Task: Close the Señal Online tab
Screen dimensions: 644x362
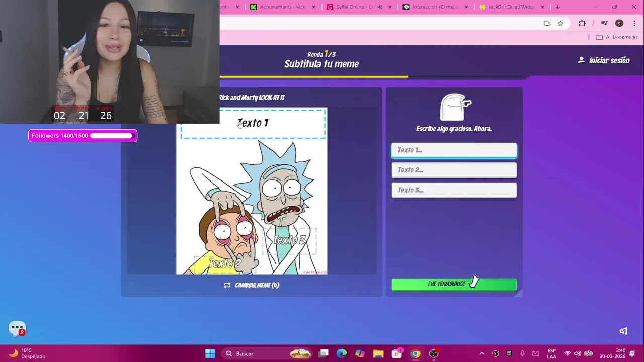Action: [x=390, y=7]
